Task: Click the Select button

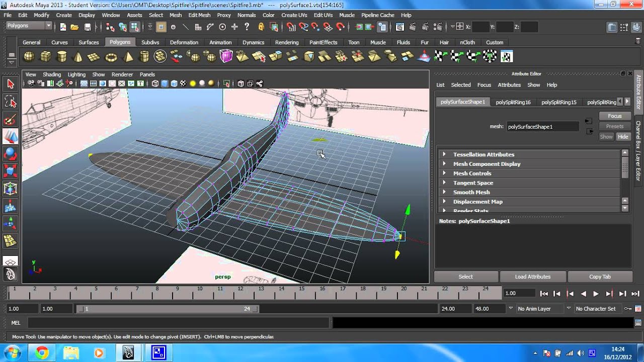Action: (x=466, y=277)
